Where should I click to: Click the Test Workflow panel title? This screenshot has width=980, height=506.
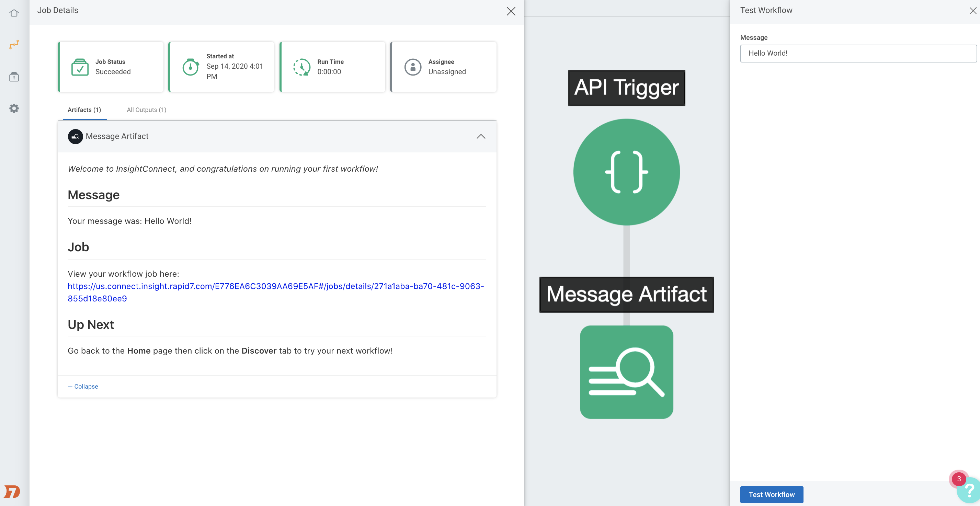point(766,10)
